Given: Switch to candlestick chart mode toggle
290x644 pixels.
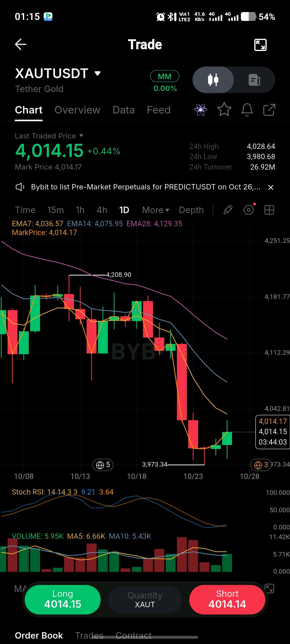Looking at the screenshot, I should (x=213, y=80).
